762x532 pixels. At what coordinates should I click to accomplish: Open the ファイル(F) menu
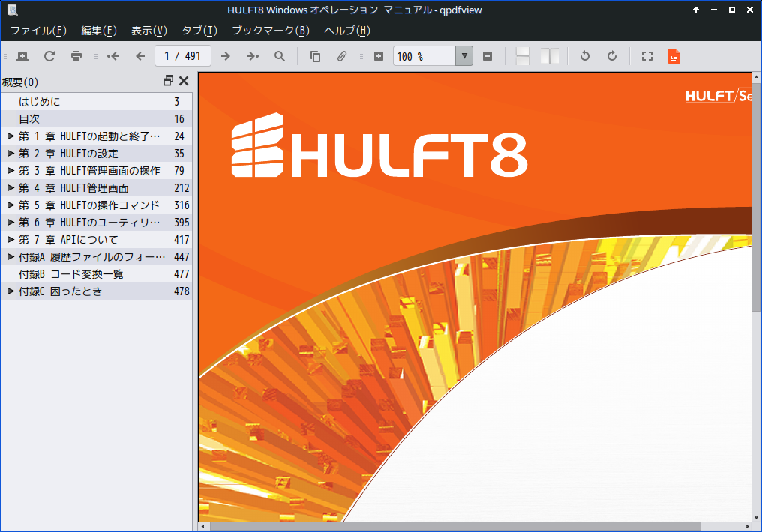[x=38, y=31]
